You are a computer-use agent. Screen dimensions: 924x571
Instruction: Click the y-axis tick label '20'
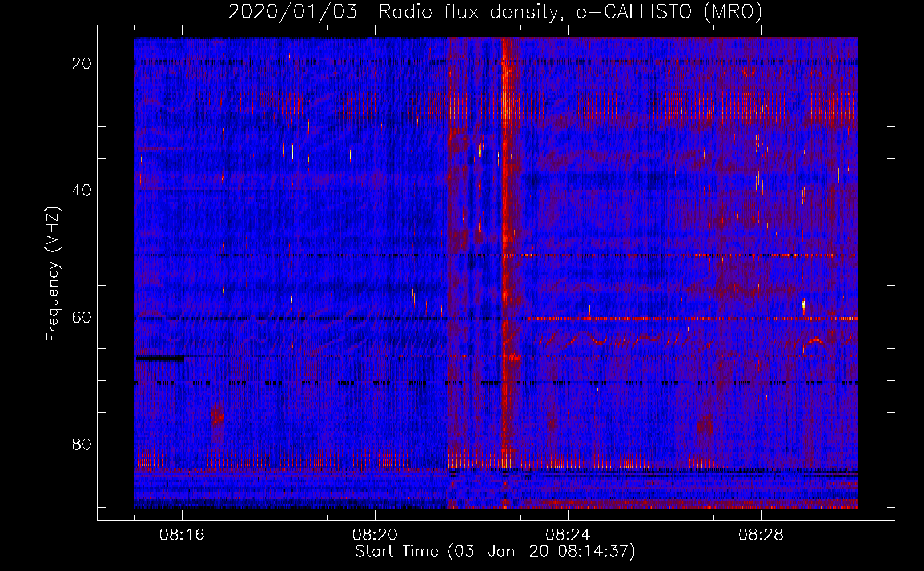tap(82, 63)
